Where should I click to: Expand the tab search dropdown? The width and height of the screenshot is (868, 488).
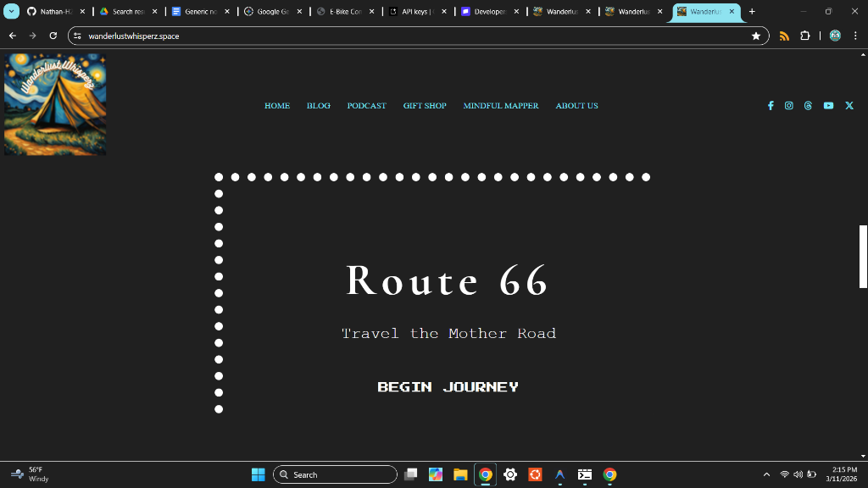point(12,12)
